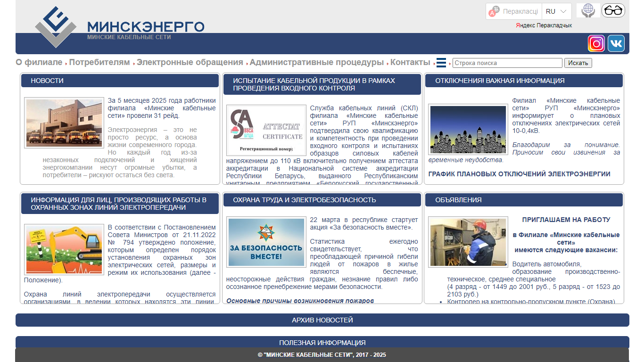Open the Яндекс Перакладчык link
Viewport: 644px width, 362px height.
544,25
